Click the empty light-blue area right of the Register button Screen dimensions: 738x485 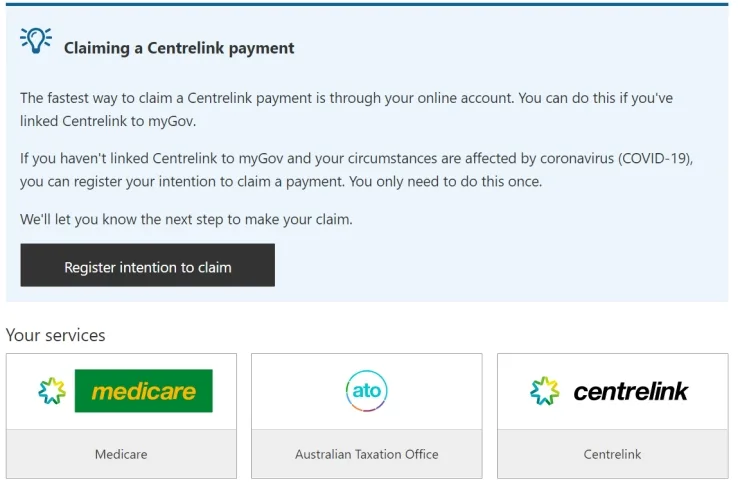[500, 266]
